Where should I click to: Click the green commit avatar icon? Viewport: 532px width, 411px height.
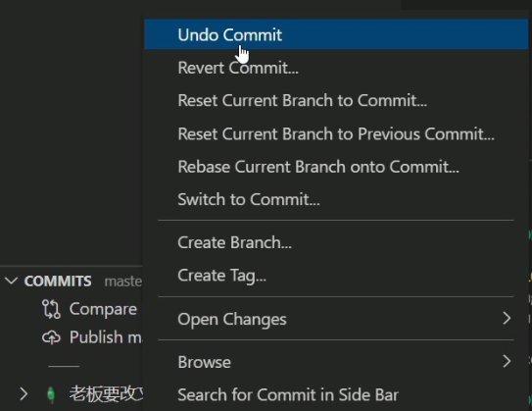tap(51, 394)
